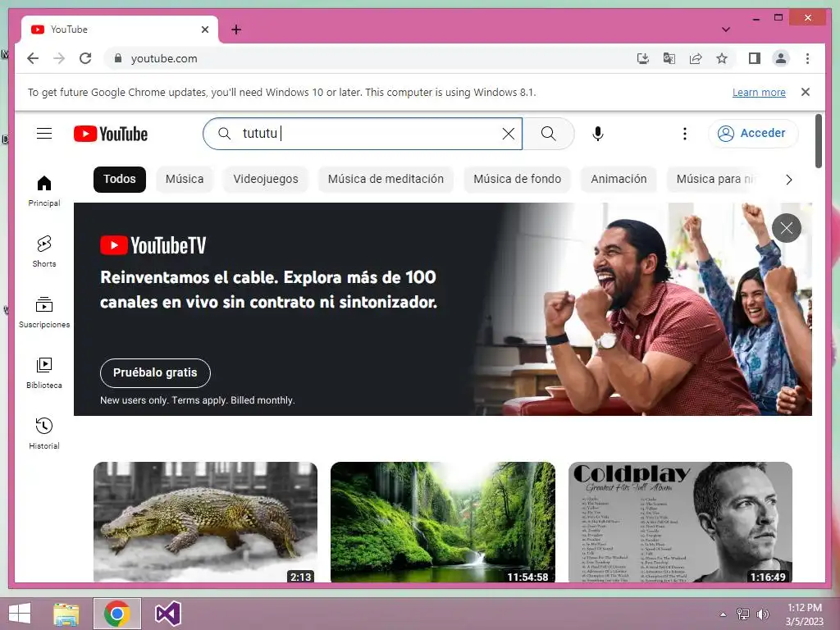840x630 pixels.
Task: Open the green forest waterfall video
Action: pyautogui.click(x=442, y=523)
